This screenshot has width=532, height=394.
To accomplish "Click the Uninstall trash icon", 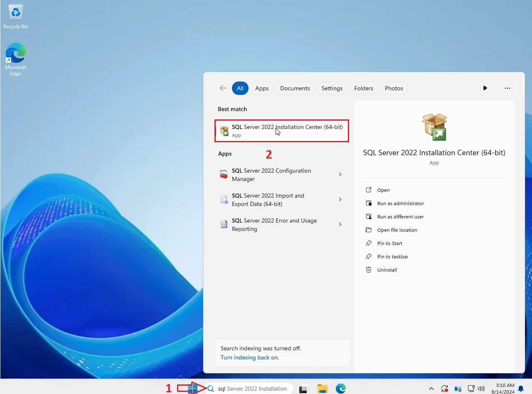I will coord(368,270).
